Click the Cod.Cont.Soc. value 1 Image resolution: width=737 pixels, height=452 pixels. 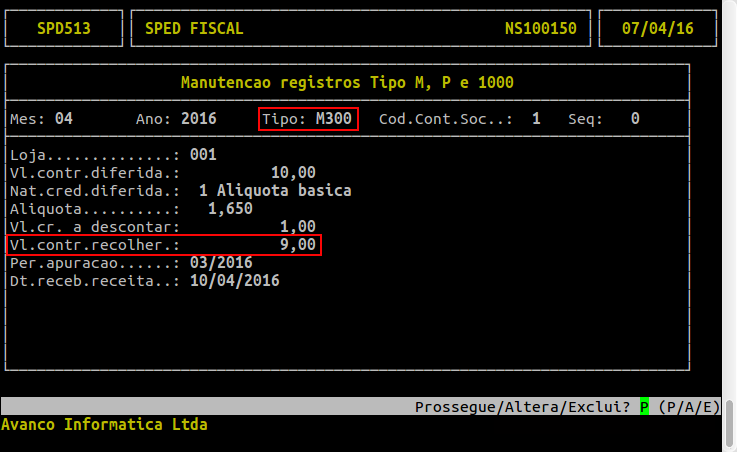tap(536, 119)
